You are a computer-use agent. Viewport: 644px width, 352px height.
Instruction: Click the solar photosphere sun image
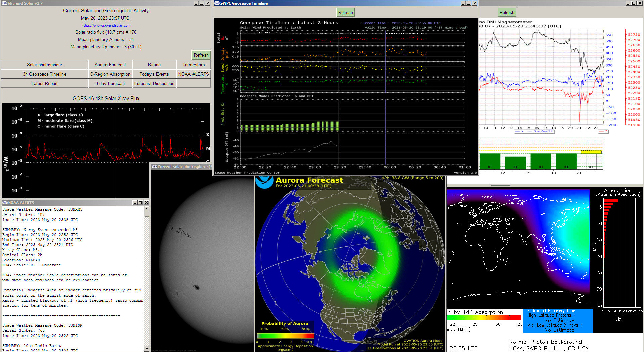coord(202,261)
